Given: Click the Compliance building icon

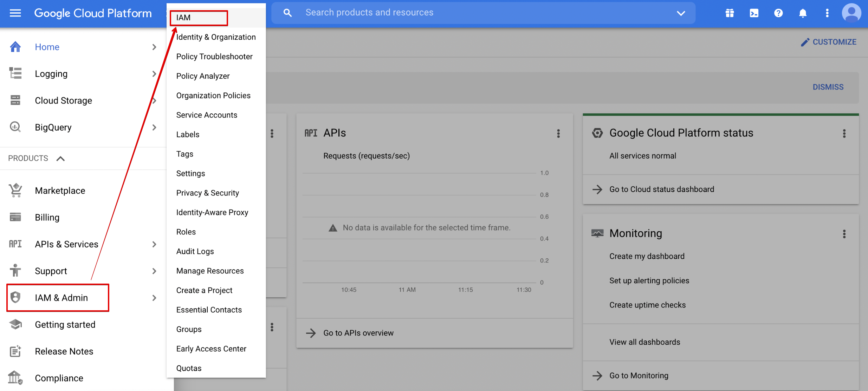Looking at the screenshot, I should pos(15,378).
